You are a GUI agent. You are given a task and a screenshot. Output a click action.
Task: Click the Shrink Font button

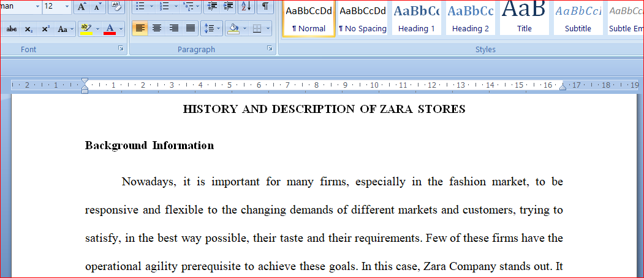(x=97, y=6)
